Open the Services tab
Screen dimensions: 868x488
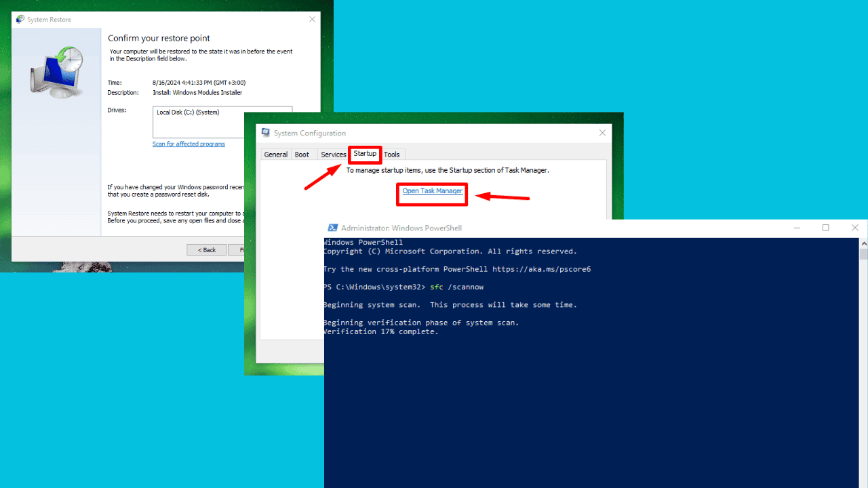(x=333, y=155)
